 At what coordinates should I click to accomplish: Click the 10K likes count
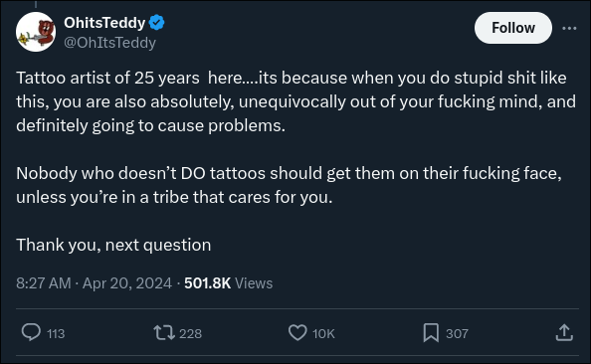(323, 334)
